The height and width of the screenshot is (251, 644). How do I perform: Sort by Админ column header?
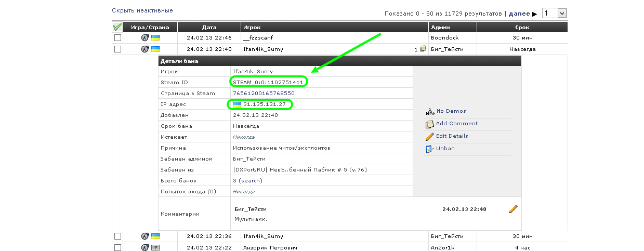[x=453, y=27]
